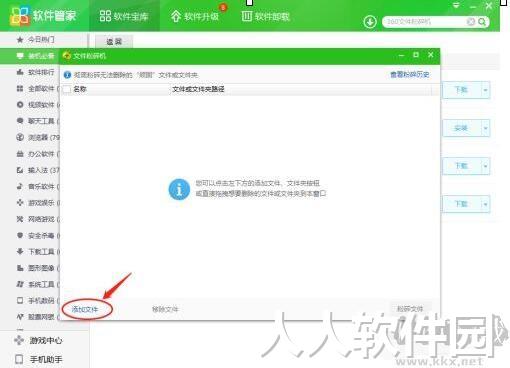
Task: Maximize the 文件粉碎机 dialog
Action: coord(416,55)
